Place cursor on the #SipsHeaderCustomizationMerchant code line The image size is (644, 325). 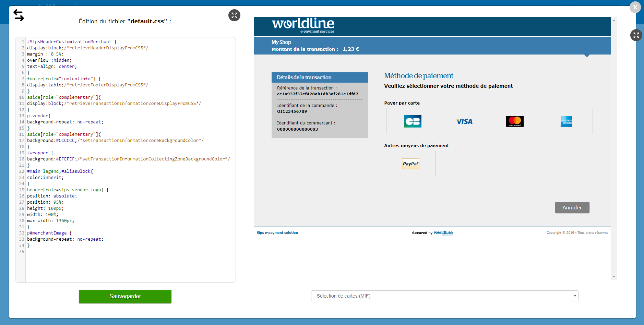pyautogui.click(x=72, y=42)
